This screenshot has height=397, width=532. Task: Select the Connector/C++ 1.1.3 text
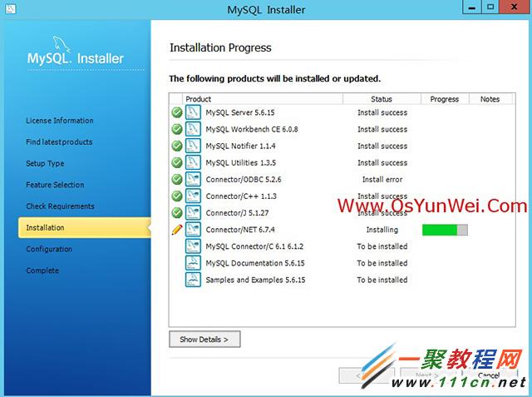pos(241,196)
